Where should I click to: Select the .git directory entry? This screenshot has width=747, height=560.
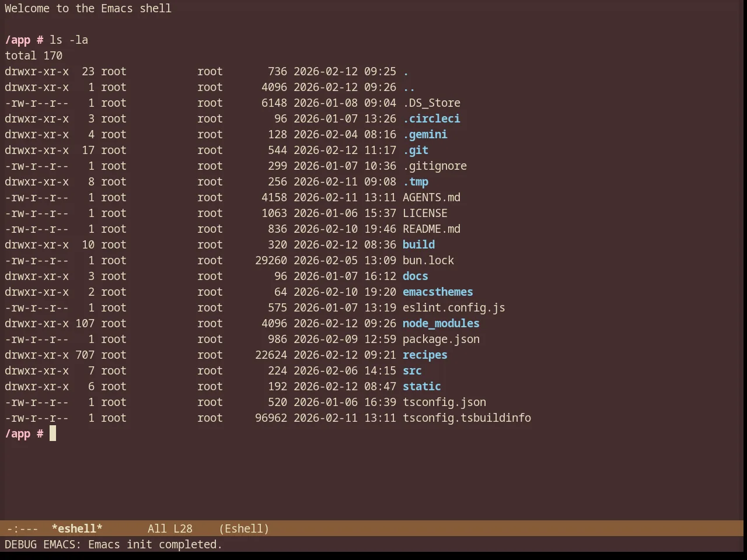[x=416, y=150]
